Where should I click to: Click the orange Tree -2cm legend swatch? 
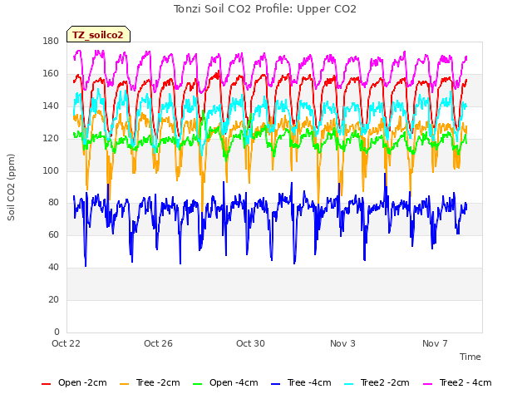pyautogui.click(x=125, y=384)
